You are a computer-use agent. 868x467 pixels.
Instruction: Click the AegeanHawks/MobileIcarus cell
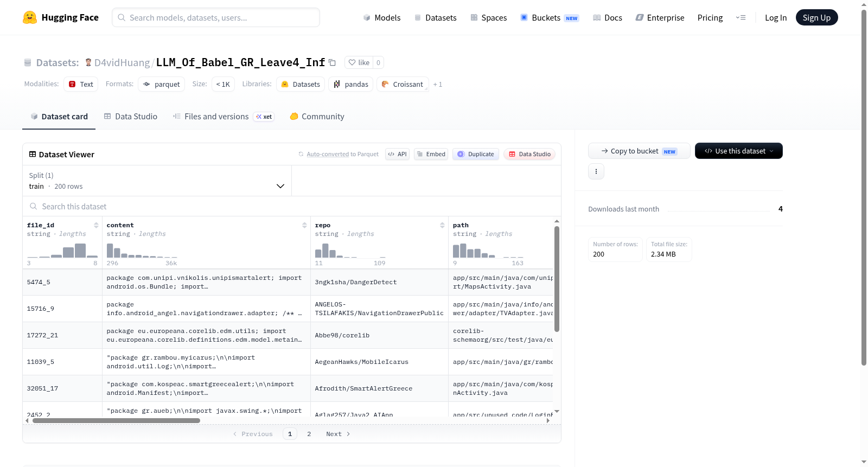click(x=379, y=362)
